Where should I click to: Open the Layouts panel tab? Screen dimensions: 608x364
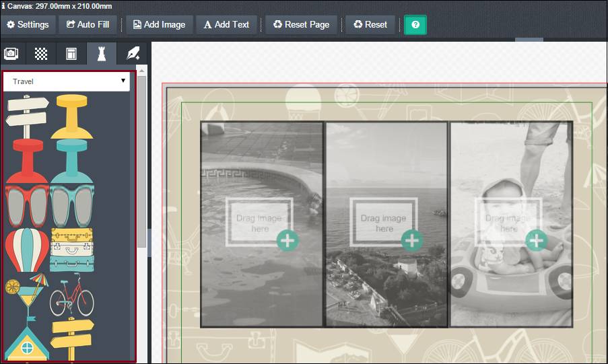(x=71, y=54)
